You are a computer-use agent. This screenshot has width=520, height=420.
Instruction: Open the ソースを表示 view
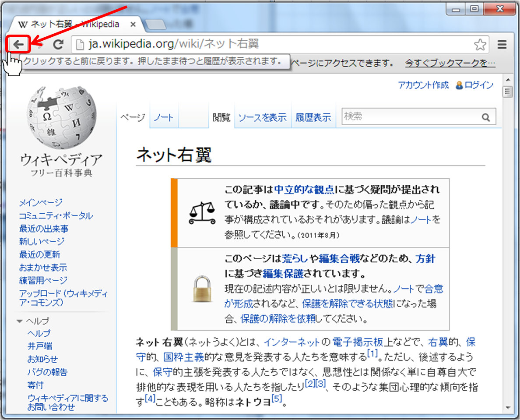[x=263, y=117]
